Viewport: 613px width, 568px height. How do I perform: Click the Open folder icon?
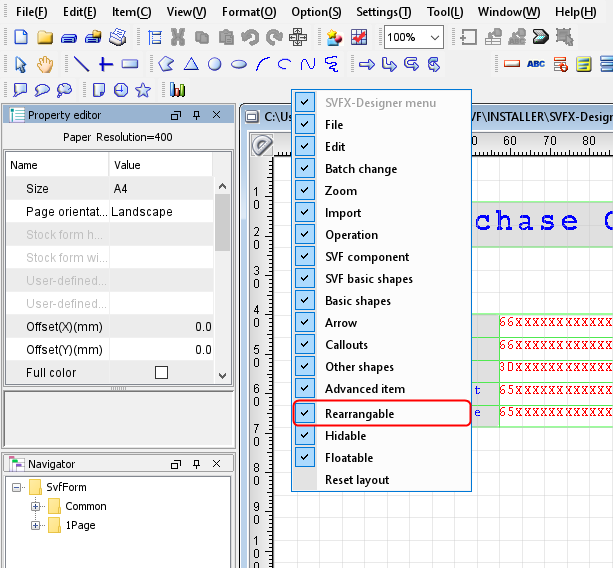coord(45,37)
